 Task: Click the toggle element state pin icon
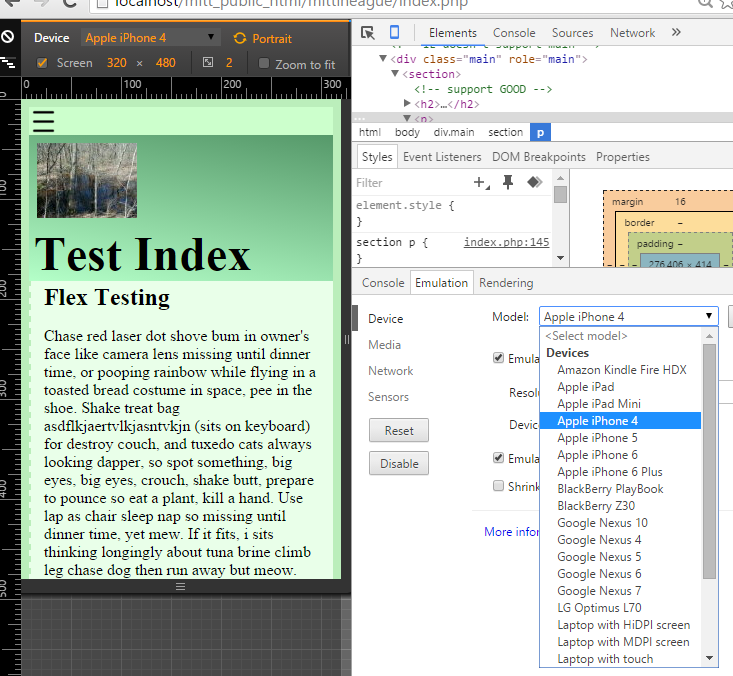508,182
